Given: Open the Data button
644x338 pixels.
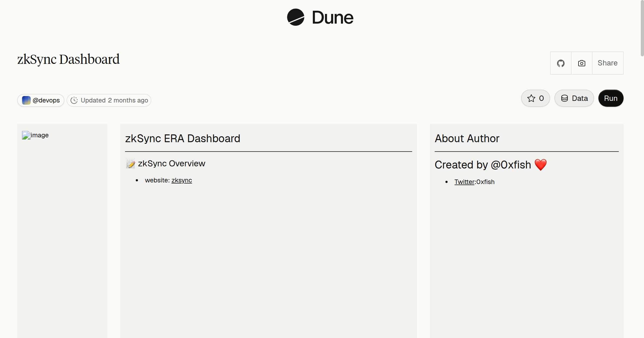Looking at the screenshot, I should 574,98.
